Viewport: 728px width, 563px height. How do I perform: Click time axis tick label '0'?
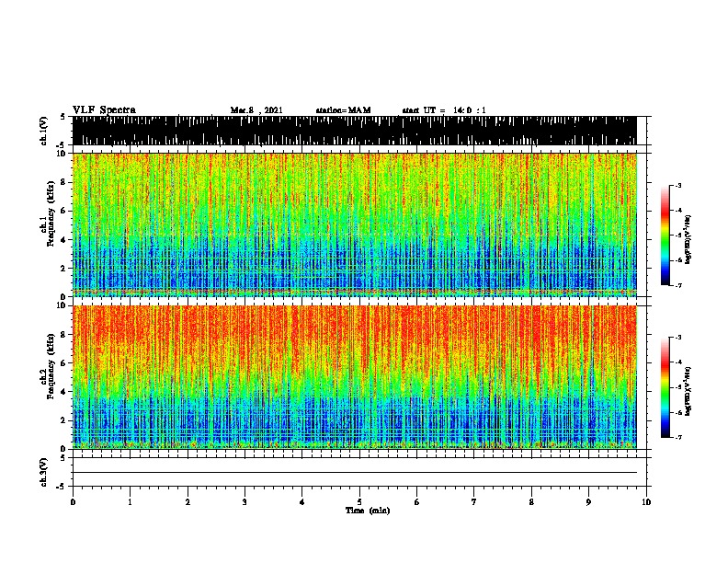pos(73,502)
